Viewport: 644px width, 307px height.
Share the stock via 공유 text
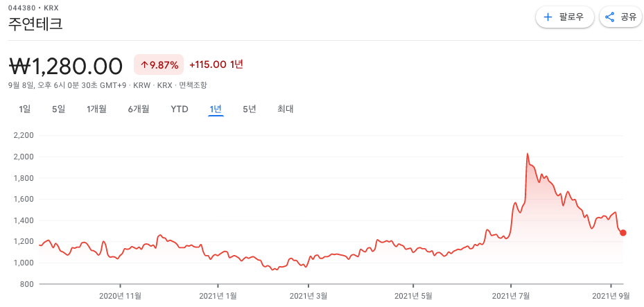628,17
